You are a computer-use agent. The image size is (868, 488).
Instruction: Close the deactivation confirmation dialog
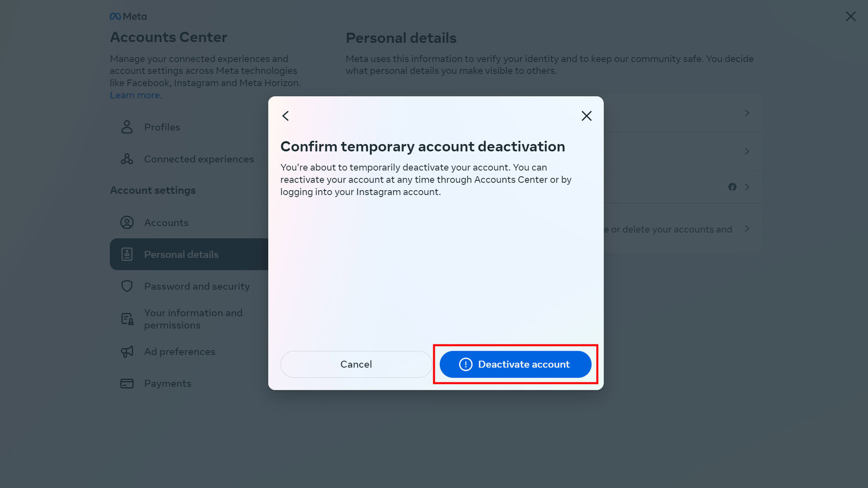pos(586,116)
